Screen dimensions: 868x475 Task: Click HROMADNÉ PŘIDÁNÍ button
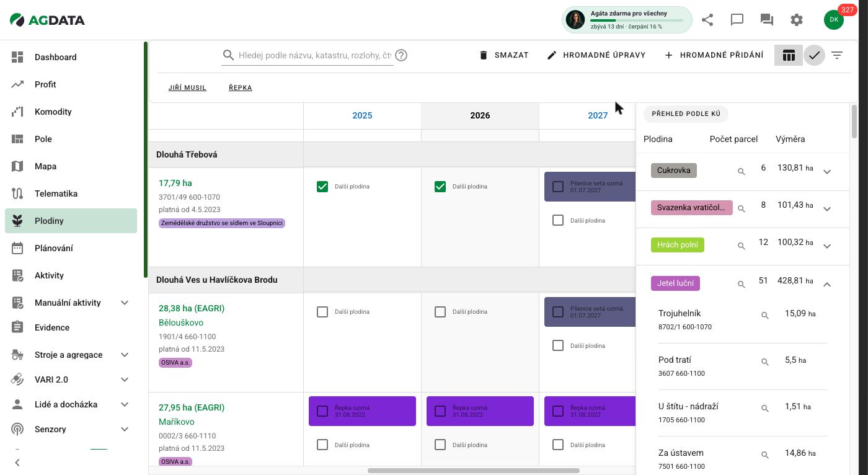(x=714, y=55)
